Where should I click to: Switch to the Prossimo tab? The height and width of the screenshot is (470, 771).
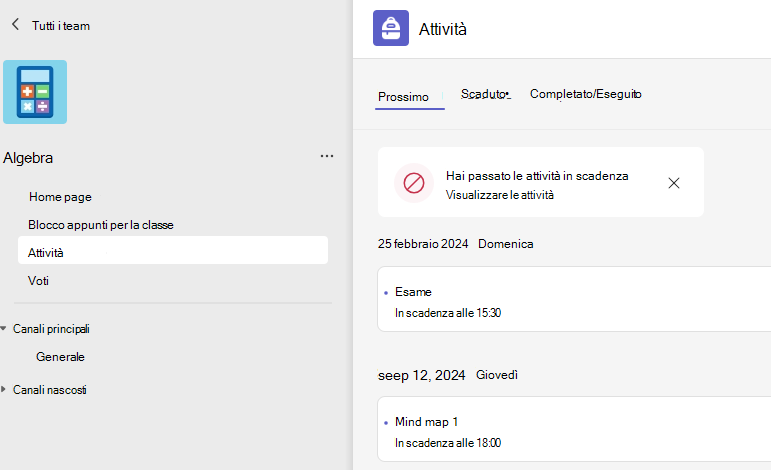point(403,97)
